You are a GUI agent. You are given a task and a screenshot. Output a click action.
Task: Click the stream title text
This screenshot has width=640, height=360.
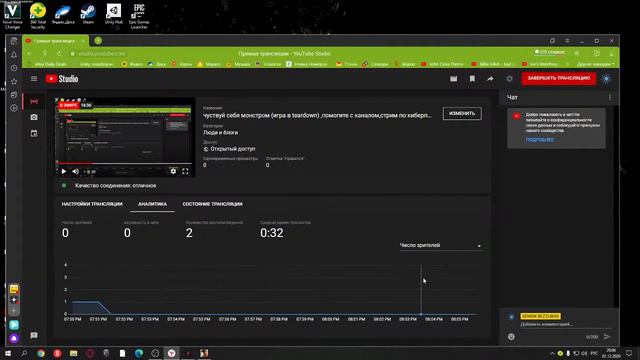click(317, 116)
